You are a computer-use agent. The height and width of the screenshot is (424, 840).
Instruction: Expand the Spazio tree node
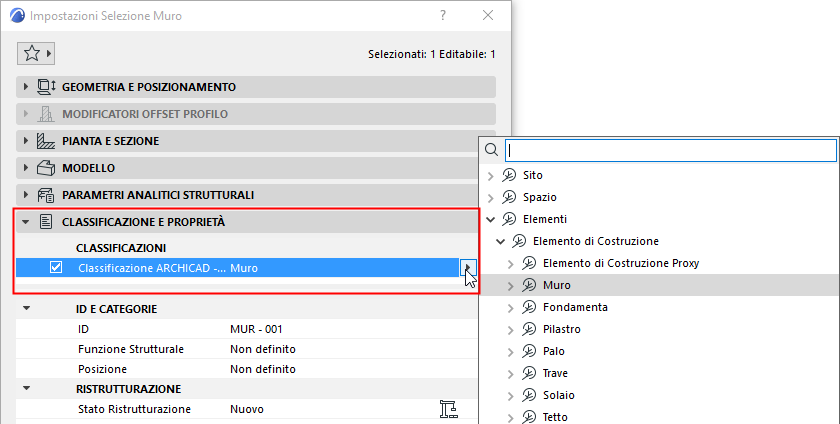pos(491,198)
